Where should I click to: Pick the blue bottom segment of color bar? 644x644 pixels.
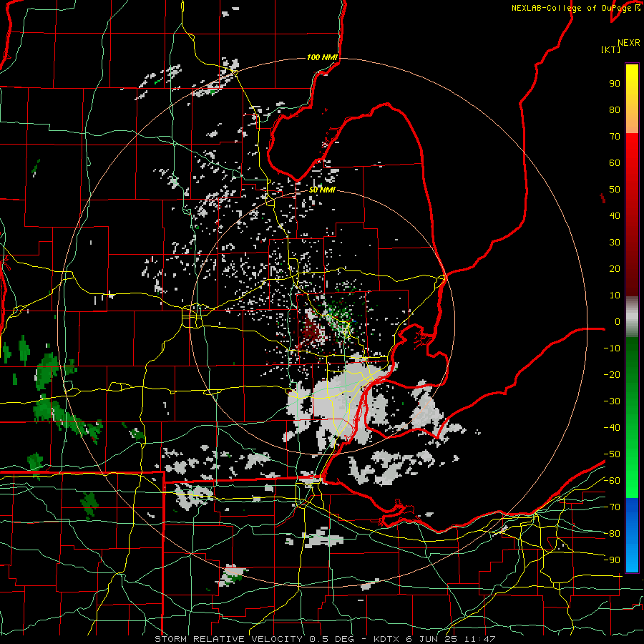(632, 535)
